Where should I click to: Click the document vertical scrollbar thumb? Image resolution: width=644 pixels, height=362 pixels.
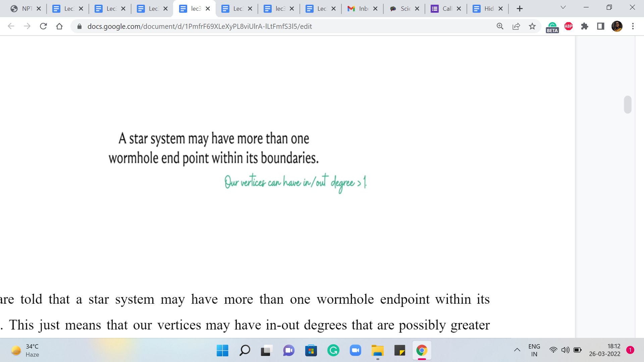628,105
